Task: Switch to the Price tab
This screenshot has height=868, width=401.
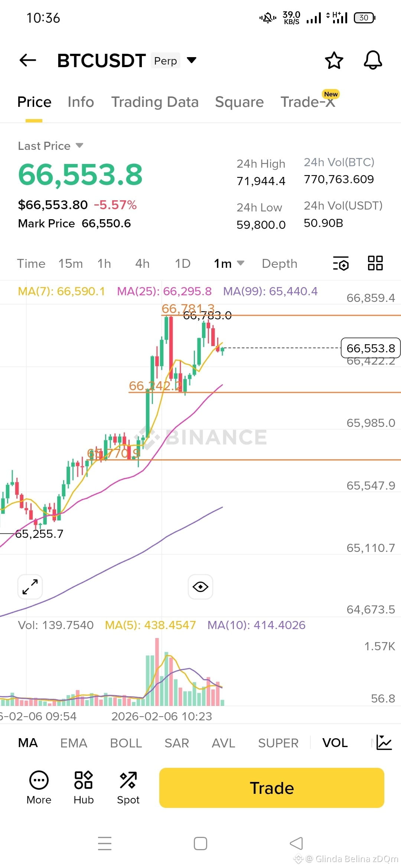Action: point(34,102)
